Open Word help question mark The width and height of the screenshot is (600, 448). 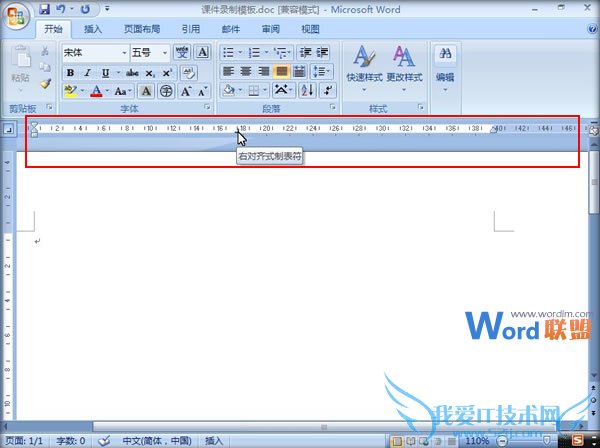593,29
